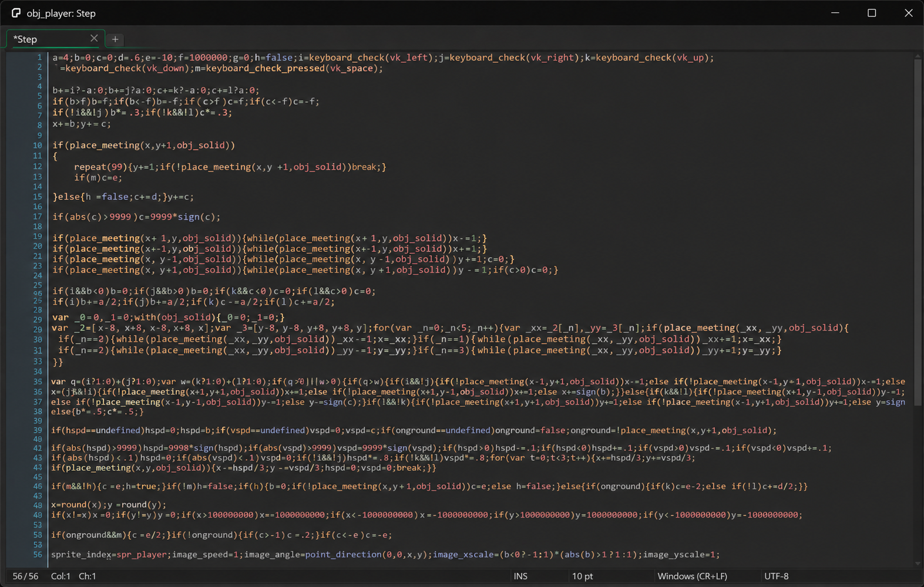The width and height of the screenshot is (924, 587).
Task: Select the *Step tab
Action: [55, 39]
